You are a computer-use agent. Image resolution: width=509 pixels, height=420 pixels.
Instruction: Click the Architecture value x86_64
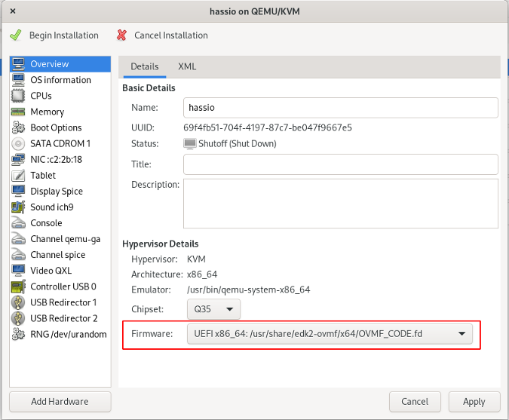(202, 274)
